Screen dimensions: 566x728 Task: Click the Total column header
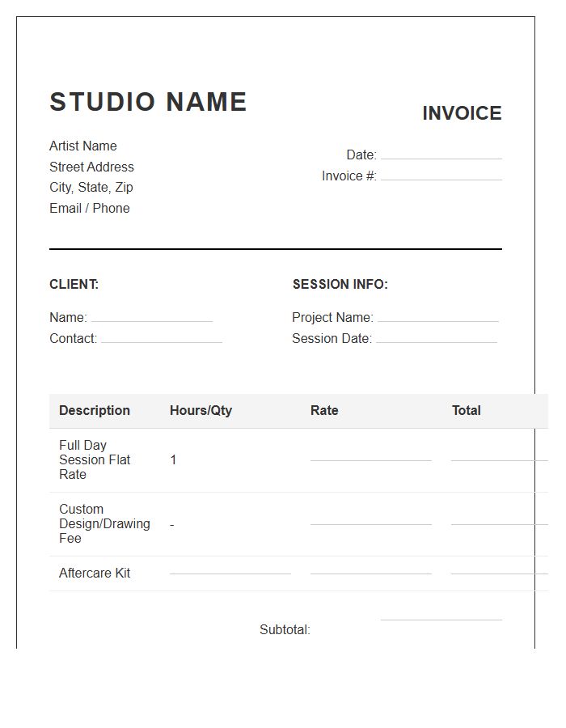[467, 410]
